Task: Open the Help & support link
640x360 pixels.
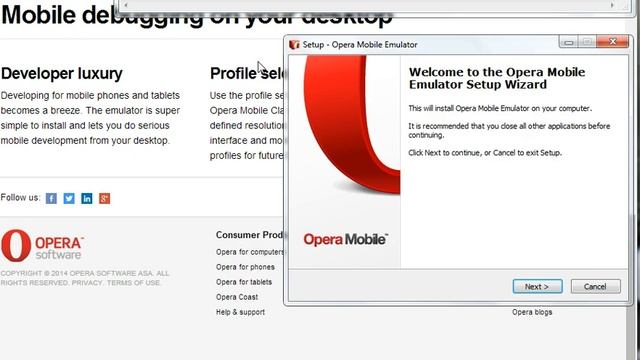Action: [240, 312]
